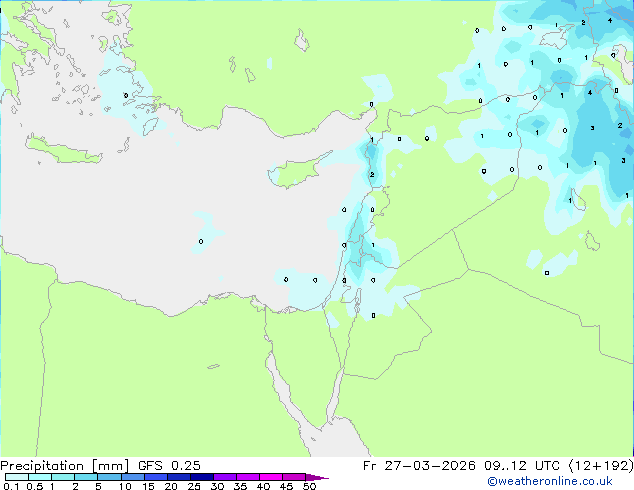Select the 2–5 mm legend color box
Screen dimensions: 634x490
86,477
